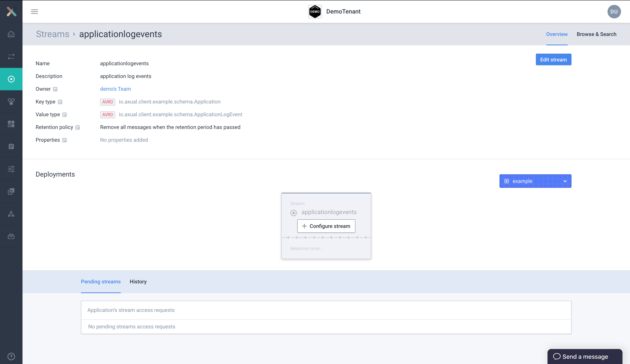
Task: Open the briefcase sidebar icon
Action: [11, 237]
